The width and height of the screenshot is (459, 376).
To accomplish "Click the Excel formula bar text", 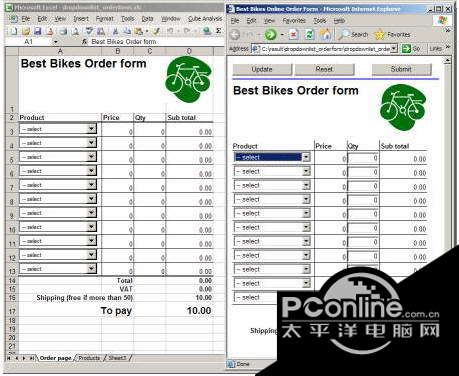I will pos(124,42).
